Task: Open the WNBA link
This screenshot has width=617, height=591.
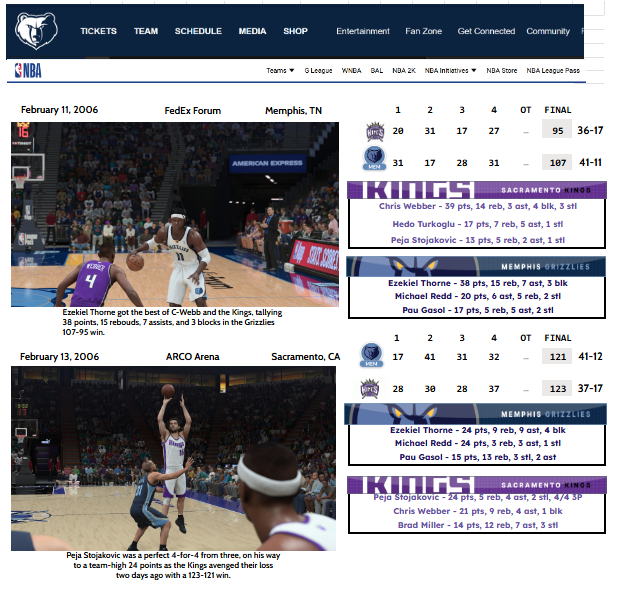Action: click(351, 70)
